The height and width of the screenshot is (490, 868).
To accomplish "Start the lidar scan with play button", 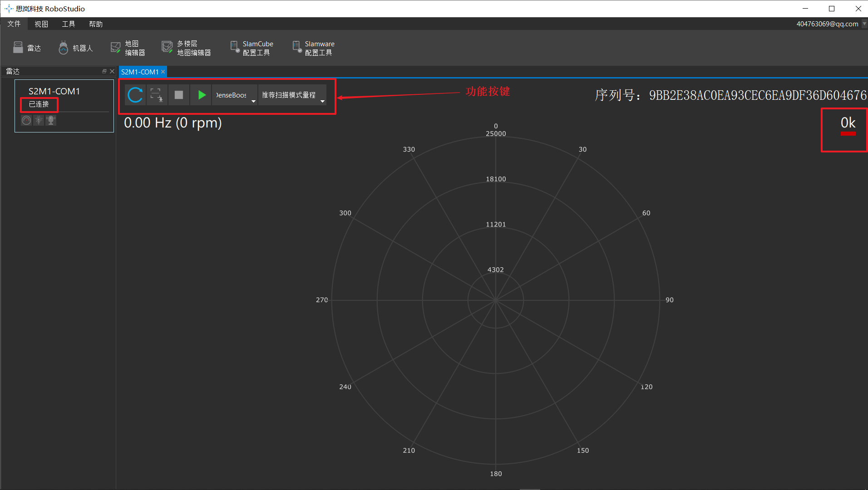I will 202,95.
